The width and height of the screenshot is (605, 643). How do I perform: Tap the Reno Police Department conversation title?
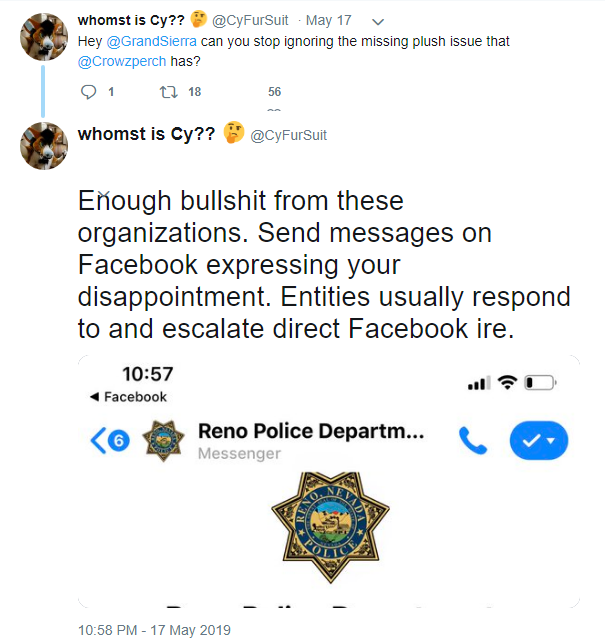click(x=311, y=432)
